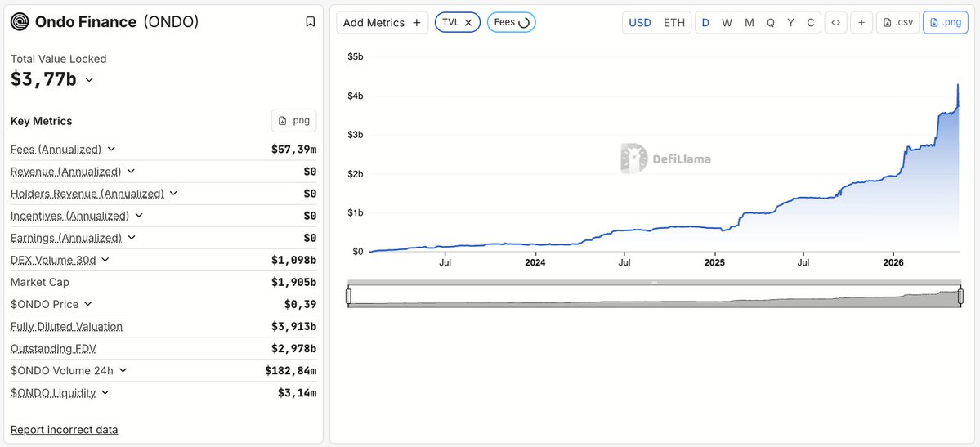
Task: Expand the Total Value Locked chevron
Action: (89, 80)
